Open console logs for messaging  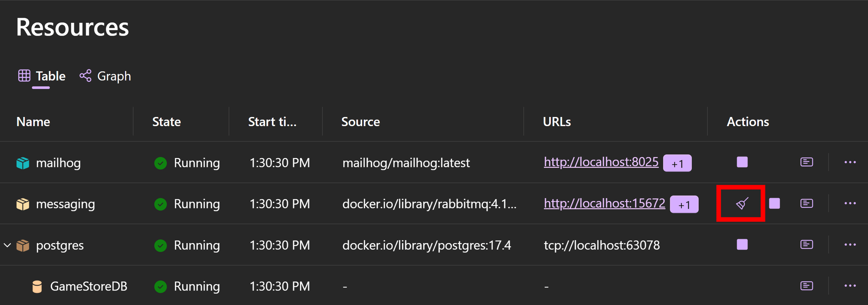click(807, 203)
